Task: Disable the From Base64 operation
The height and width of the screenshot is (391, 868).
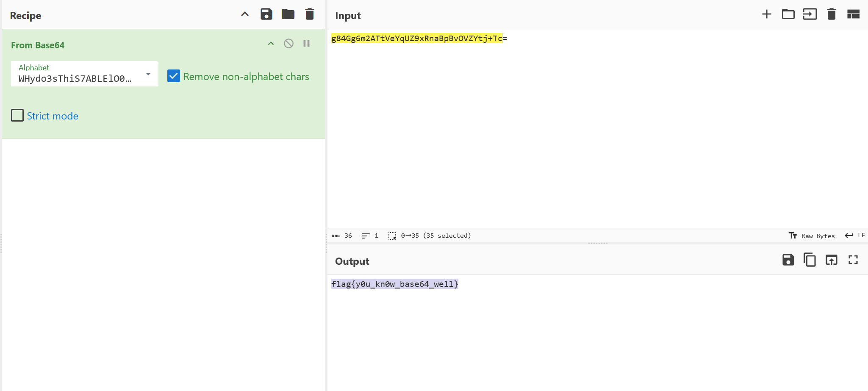Action: (x=288, y=43)
